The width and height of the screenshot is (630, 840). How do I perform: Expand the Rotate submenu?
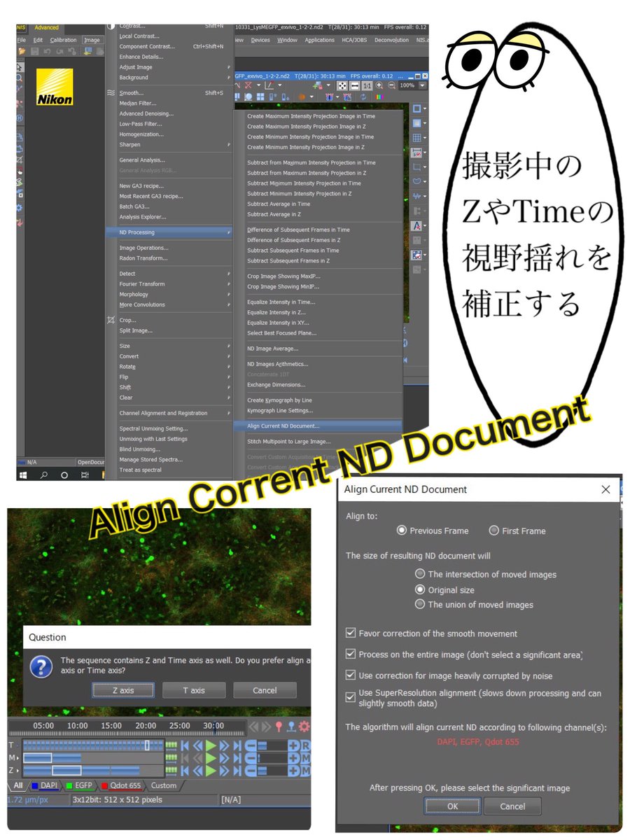tap(168, 367)
